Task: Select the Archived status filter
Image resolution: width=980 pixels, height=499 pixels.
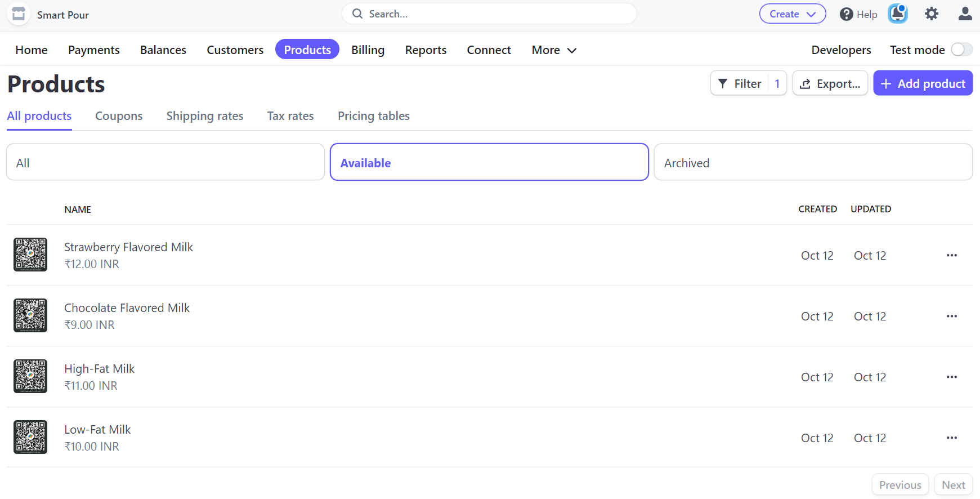Action: pos(812,162)
